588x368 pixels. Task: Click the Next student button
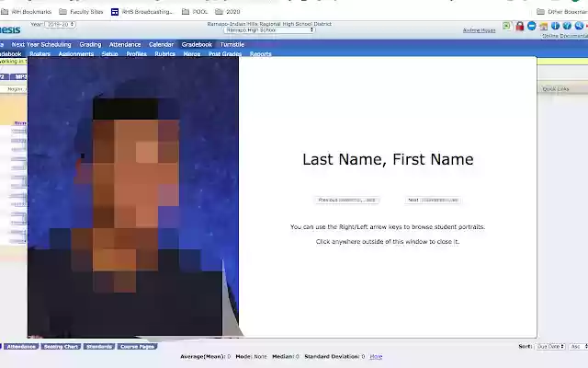tap(433, 201)
